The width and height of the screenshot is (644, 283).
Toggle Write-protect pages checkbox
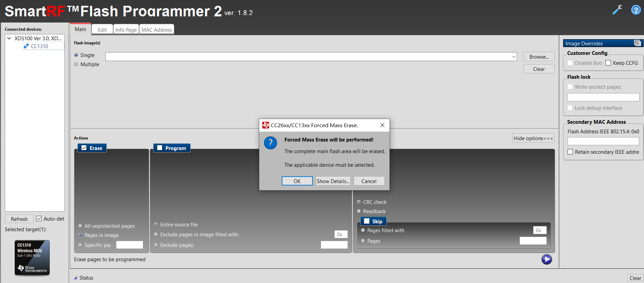pyautogui.click(x=570, y=87)
